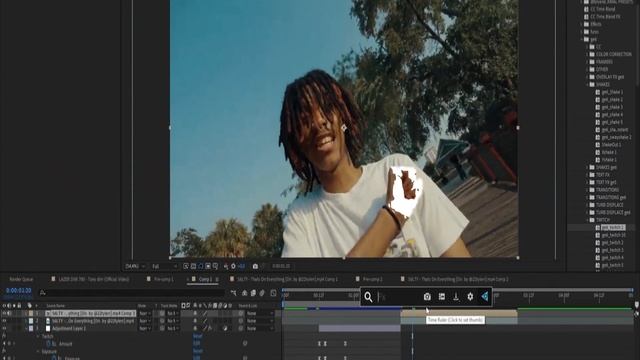Image resolution: width=640 pixels, height=360 pixels.
Task: Collapse the Twitch effect property group
Action: point(38,336)
